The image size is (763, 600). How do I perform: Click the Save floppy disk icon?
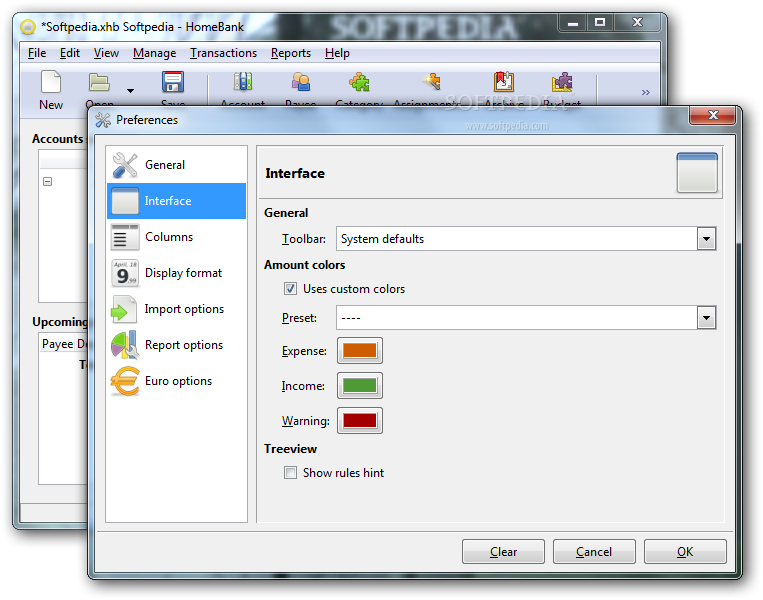point(173,82)
